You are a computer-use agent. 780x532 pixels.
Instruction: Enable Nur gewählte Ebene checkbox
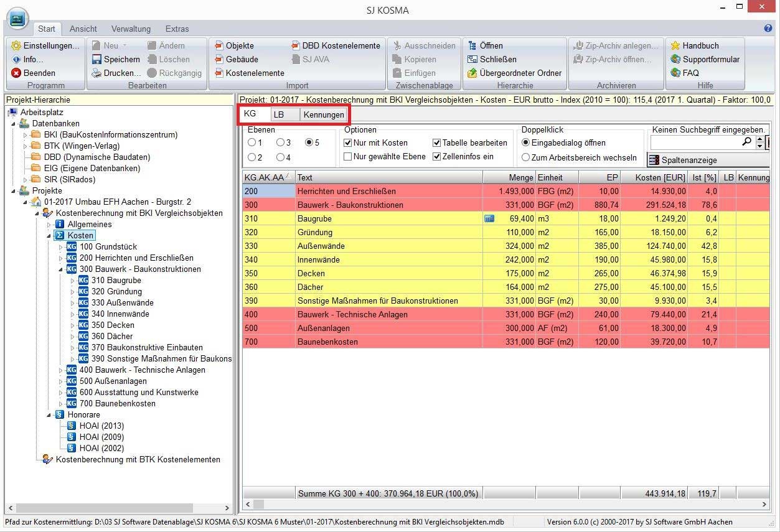pyautogui.click(x=347, y=156)
